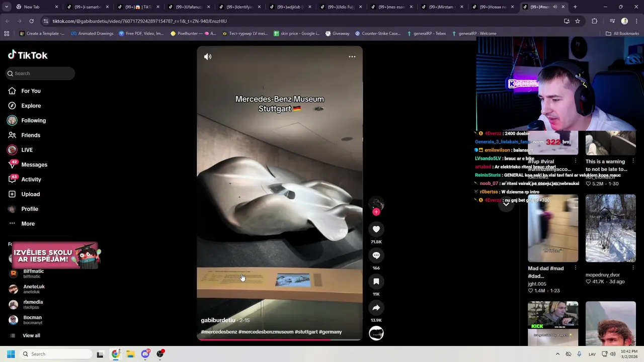Open the Animated Drawings bookmark
The height and width of the screenshot is (362, 644).
point(92,34)
